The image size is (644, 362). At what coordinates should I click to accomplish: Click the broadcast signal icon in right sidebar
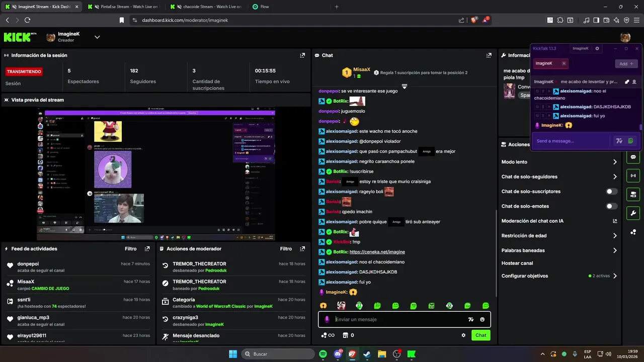[633, 175]
